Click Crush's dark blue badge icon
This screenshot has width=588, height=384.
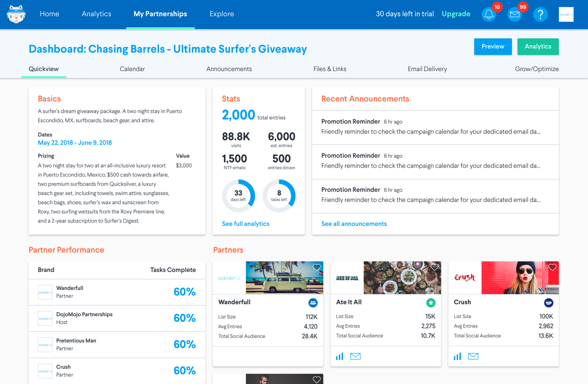click(x=548, y=303)
